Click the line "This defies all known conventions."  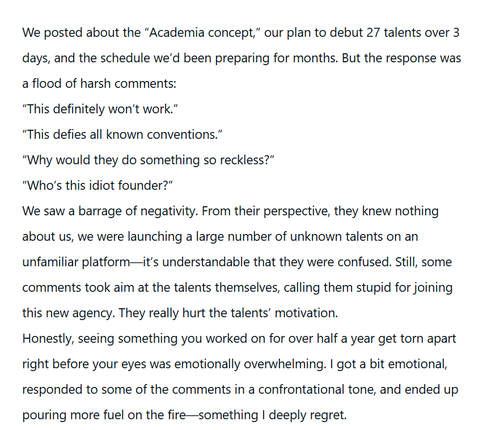[122, 135]
